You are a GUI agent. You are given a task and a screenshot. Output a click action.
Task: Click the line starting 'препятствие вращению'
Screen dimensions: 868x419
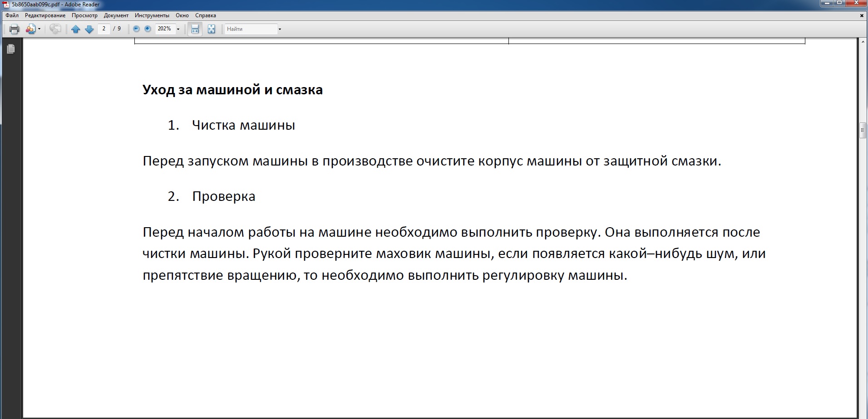click(385, 275)
